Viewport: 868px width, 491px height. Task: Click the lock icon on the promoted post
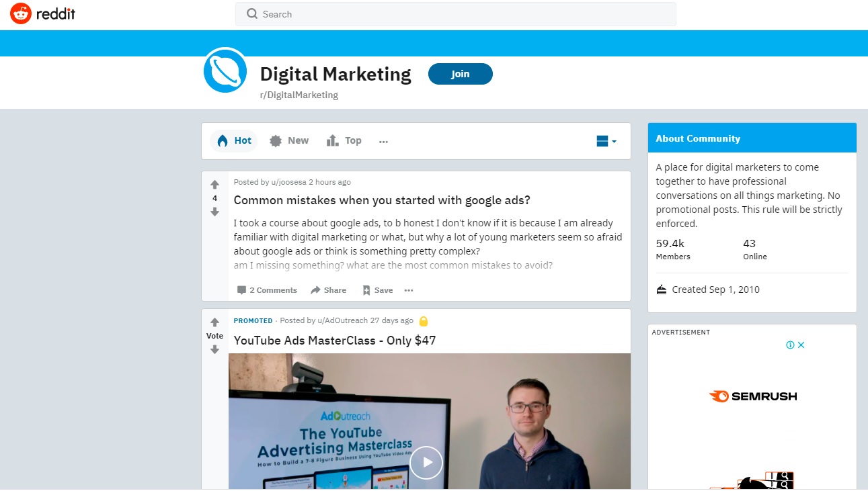pos(424,321)
